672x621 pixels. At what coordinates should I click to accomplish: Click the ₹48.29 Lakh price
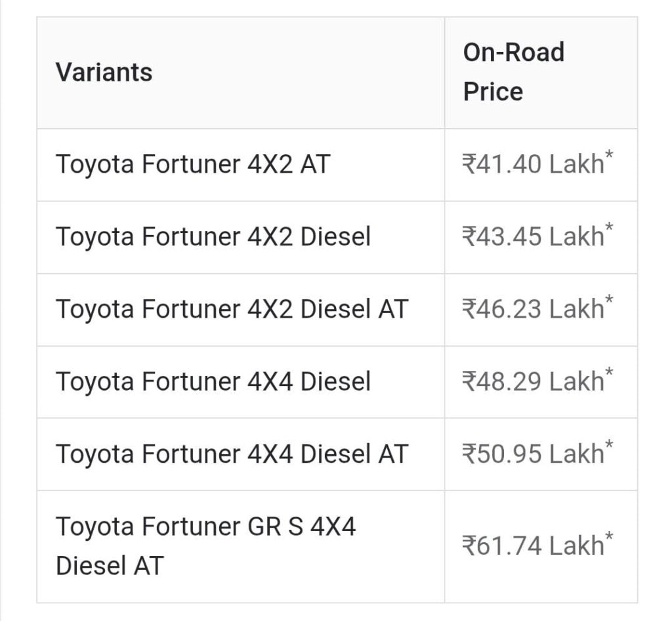(532, 381)
